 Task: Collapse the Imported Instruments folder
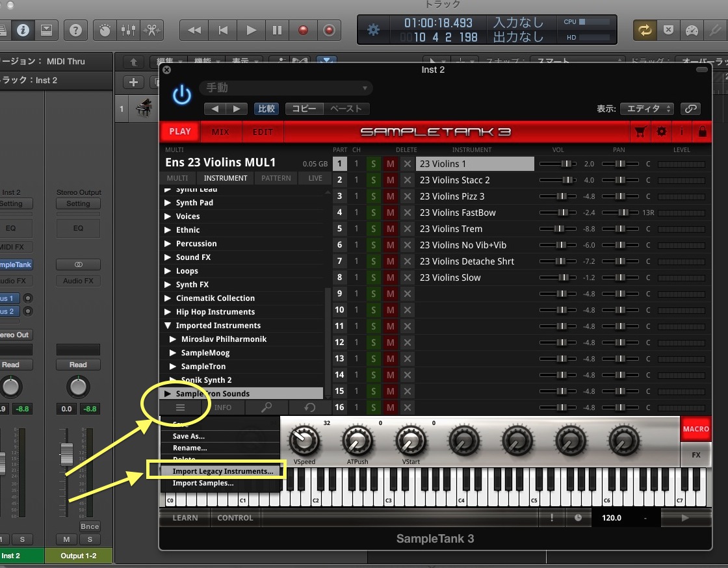(168, 326)
